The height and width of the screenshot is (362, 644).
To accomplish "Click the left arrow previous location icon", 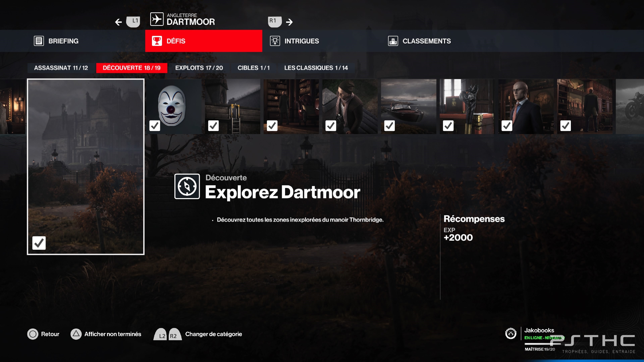I will coord(119,22).
